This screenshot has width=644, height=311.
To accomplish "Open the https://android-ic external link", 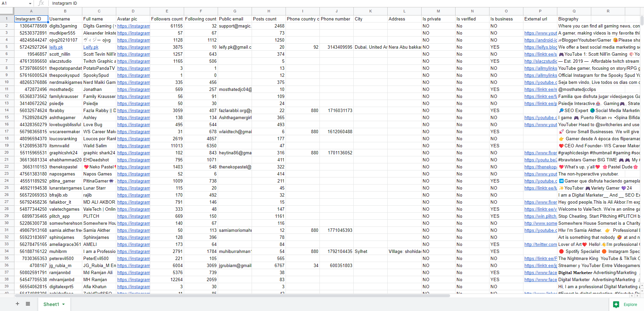I will pyautogui.click(x=541, y=40).
